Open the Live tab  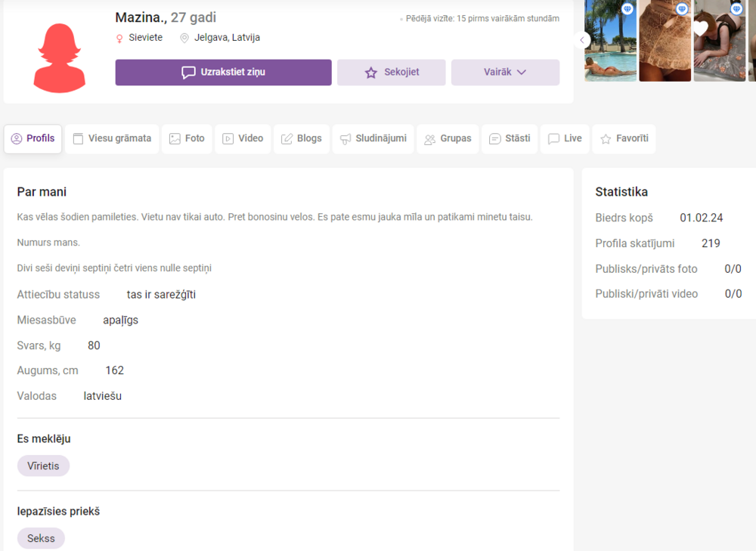tap(565, 139)
